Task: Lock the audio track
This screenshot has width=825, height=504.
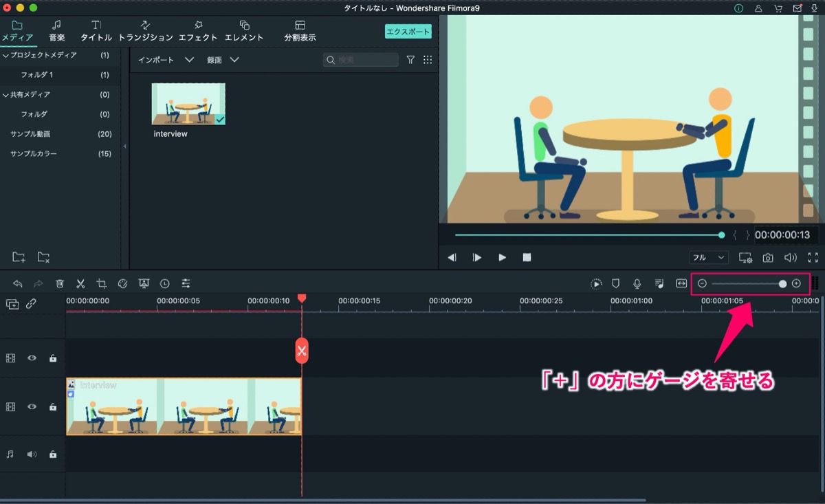Action: 53,454
